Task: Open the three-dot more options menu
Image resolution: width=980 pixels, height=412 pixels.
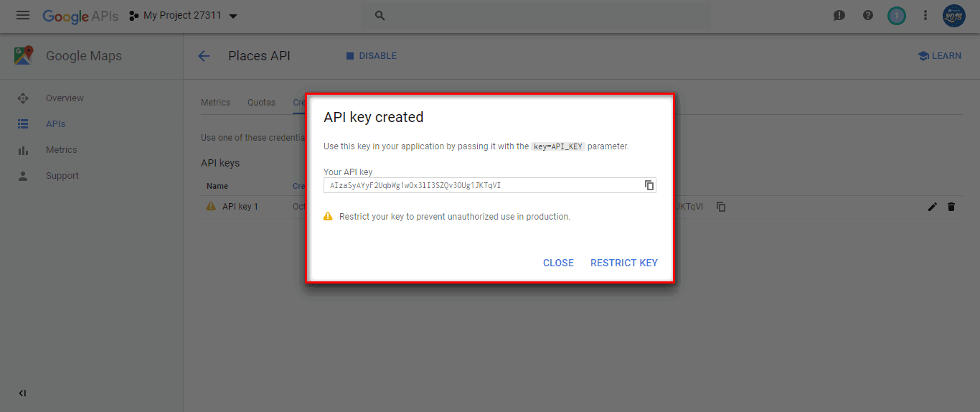Action: 925,15
